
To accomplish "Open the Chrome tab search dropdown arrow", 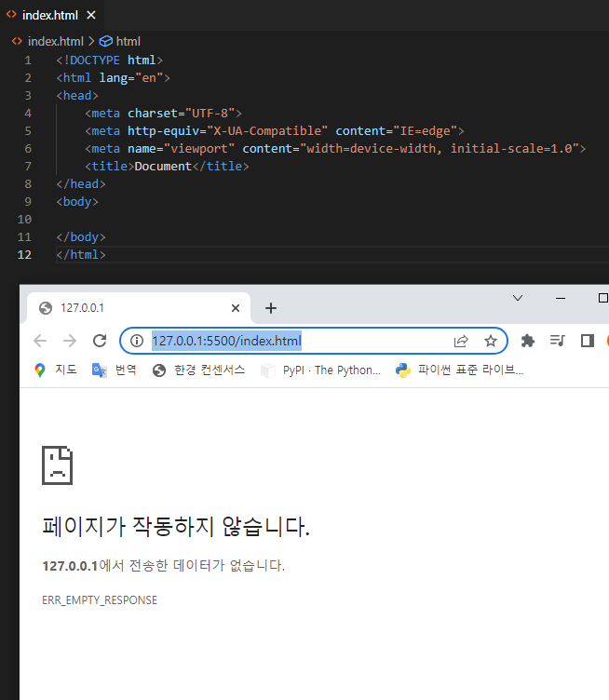I will [518, 298].
